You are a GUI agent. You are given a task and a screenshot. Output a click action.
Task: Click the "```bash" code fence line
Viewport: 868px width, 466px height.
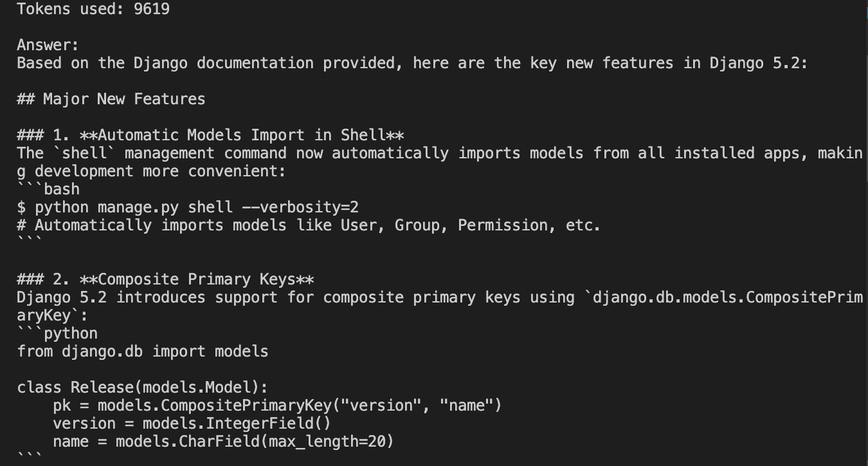pyautogui.click(x=48, y=189)
